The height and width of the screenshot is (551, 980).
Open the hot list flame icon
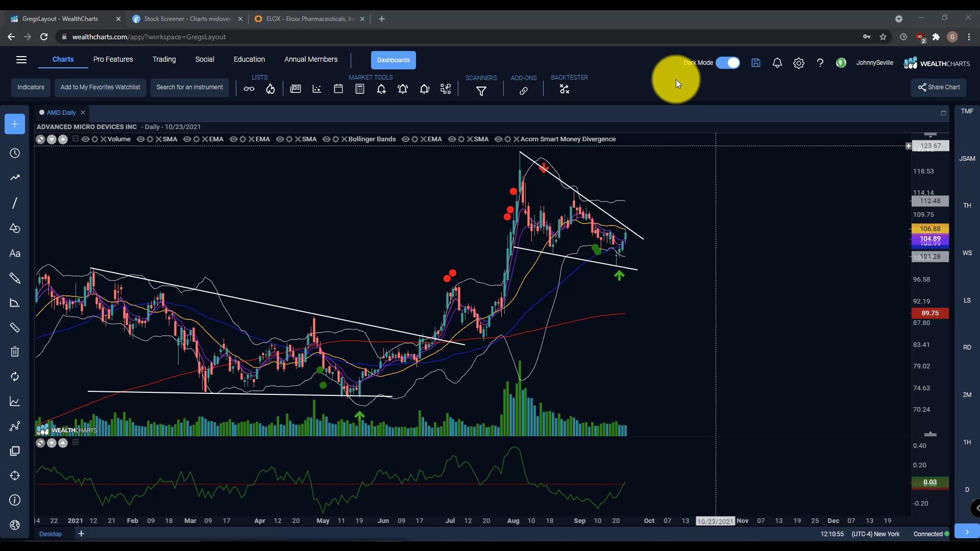(271, 89)
